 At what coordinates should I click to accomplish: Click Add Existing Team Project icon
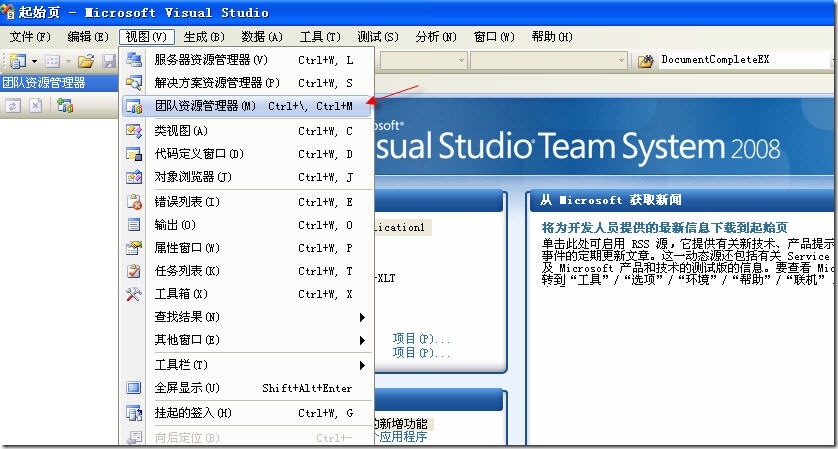click(x=65, y=106)
